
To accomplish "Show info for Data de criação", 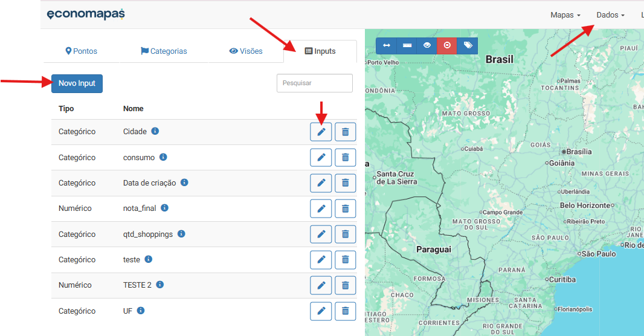I will [x=184, y=183].
